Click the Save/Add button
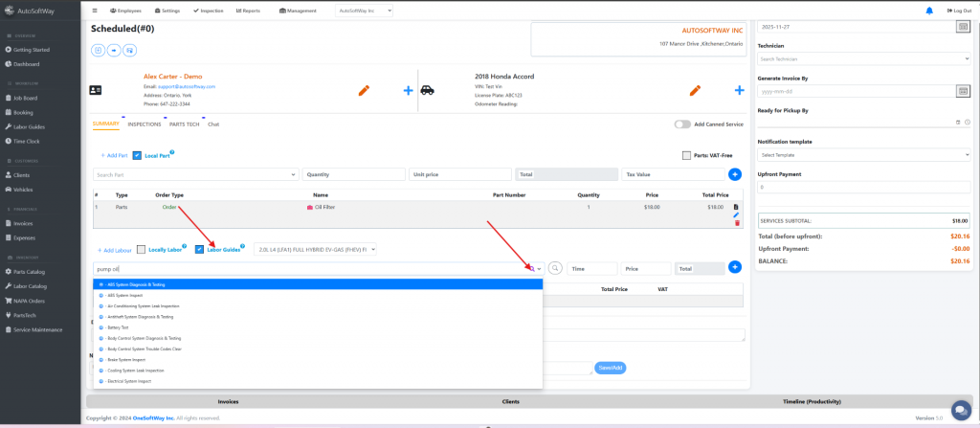 pyautogui.click(x=610, y=368)
